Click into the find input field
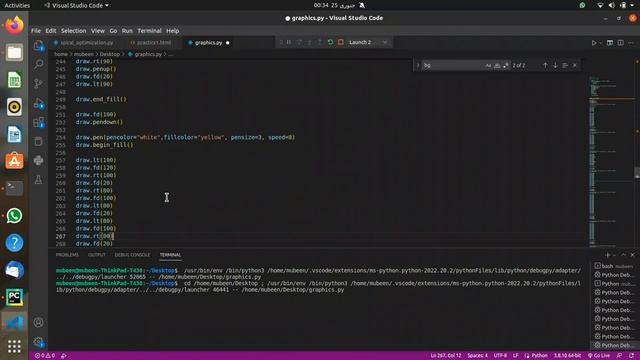This screenshot has width=640, height=360. click(453, 65)
